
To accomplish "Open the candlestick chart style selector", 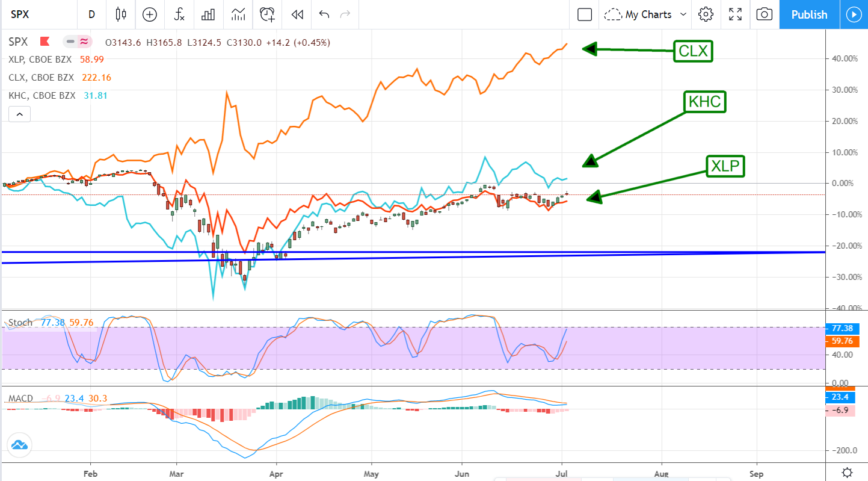I will (x=122, y=14).
